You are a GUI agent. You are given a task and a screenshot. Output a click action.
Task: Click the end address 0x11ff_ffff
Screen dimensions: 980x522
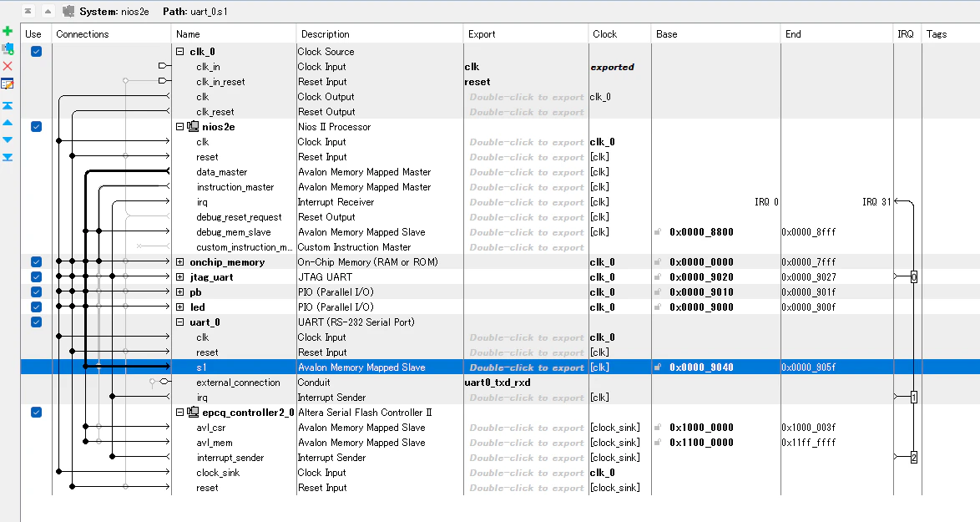tap(809, 443)
